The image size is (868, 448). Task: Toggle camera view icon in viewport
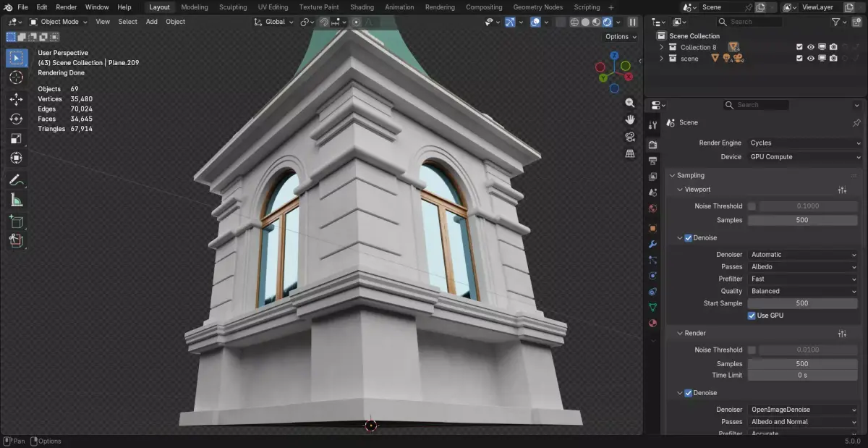coord(630,137)
